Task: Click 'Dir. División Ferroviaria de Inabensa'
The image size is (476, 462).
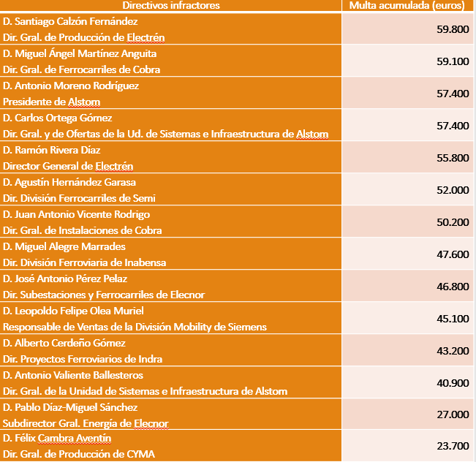Action: point(84,263)
